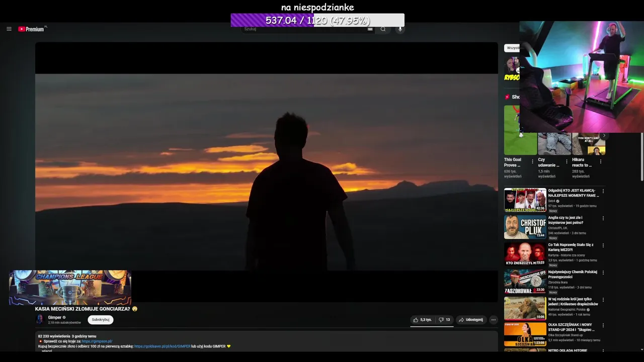Open options for 'Hikaru reacts to' short
The width and height of the screenshot is (644, 362).
tap(601, 162)
